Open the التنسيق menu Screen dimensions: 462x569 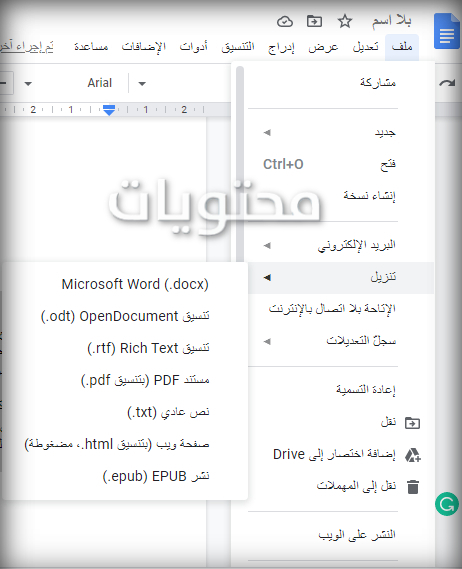pos(238,47)
